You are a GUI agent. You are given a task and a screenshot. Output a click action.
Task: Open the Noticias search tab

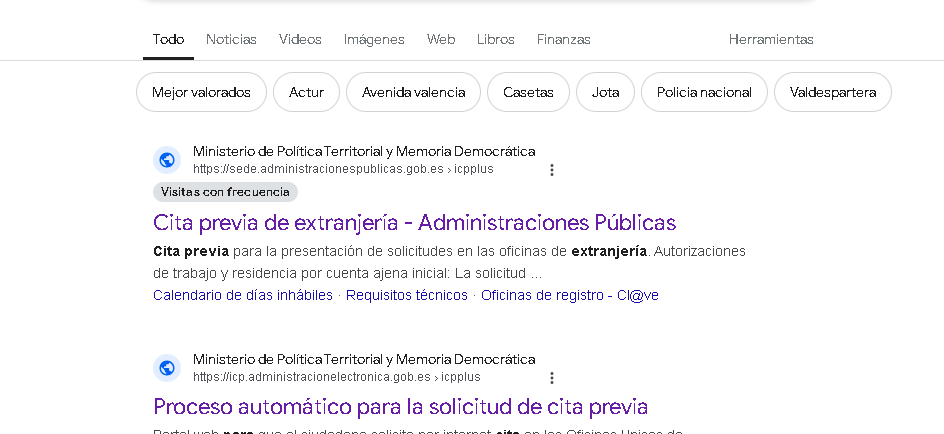[x=231, y=40]
